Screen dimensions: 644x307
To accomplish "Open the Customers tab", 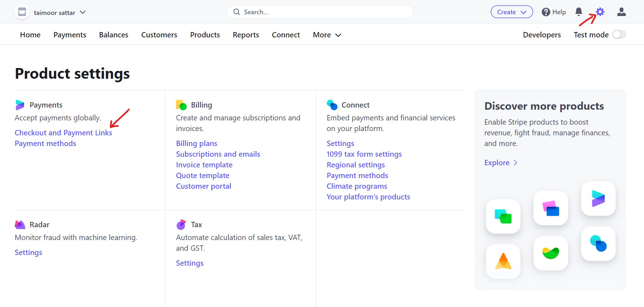I will [x=159, y=35].
